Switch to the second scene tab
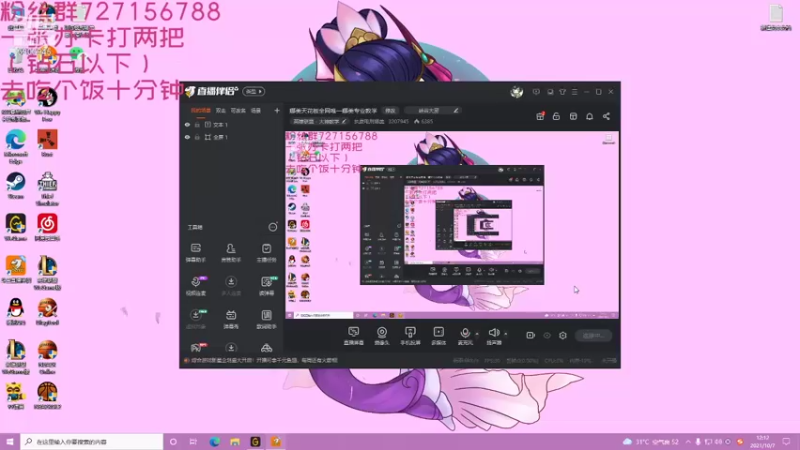The width and height of the screenshot is (800, 450). [x=220, y=110]
